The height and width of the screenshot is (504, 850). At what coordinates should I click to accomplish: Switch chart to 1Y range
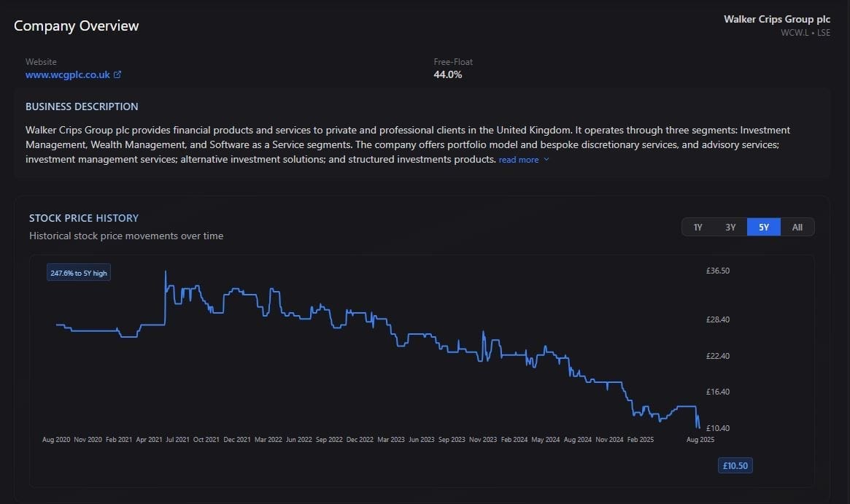click(x=698, y=227)
